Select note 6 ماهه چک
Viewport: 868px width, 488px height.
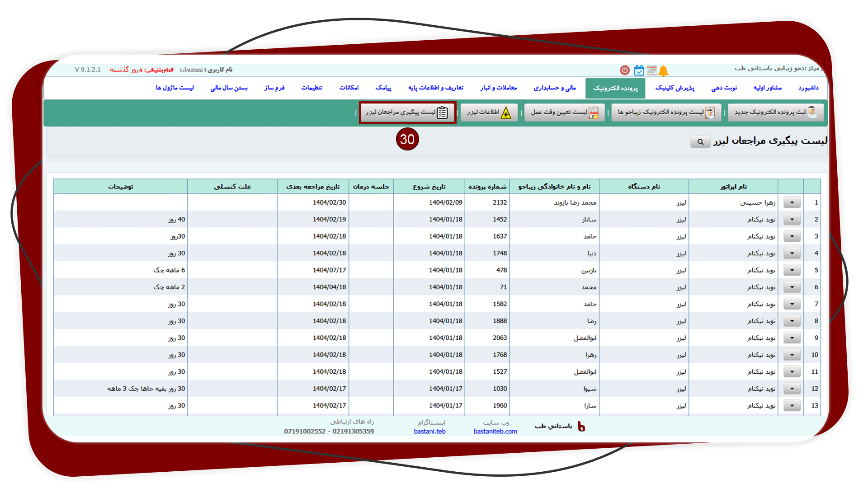point(169,270)
